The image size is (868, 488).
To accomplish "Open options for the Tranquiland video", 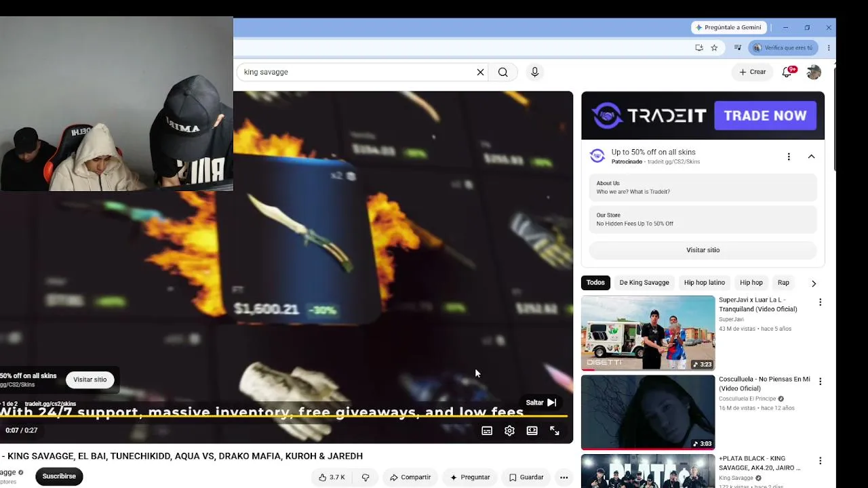I will coord(820,302).
